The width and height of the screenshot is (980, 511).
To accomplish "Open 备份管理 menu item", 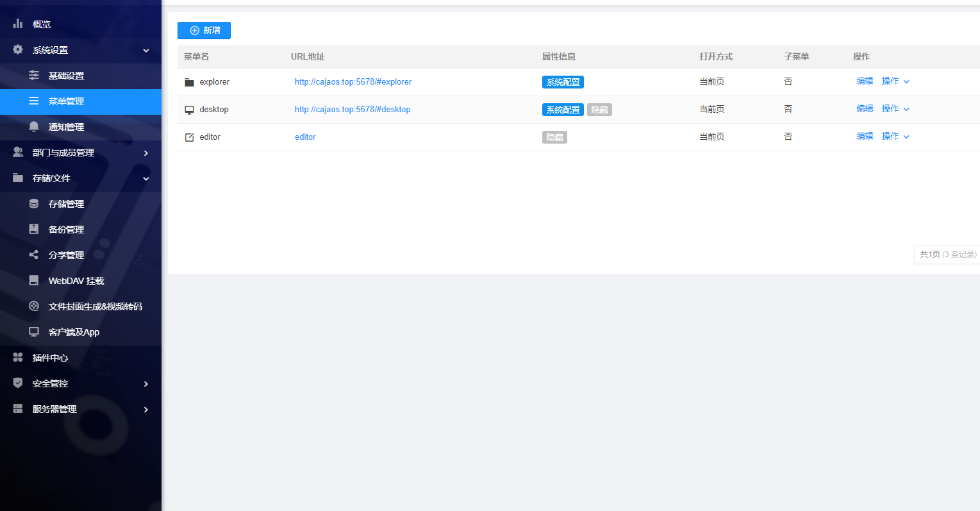I will click(66, 230).
